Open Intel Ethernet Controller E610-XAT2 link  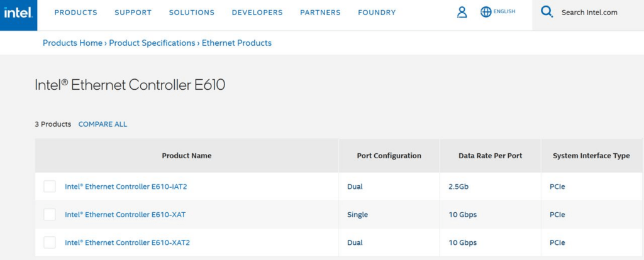pyautogui.click(x=127, y=242)
